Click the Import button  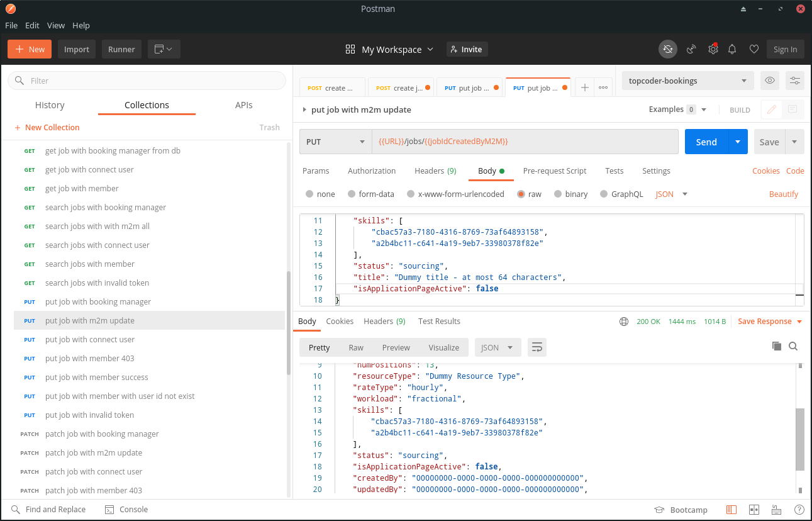point(77,49)
